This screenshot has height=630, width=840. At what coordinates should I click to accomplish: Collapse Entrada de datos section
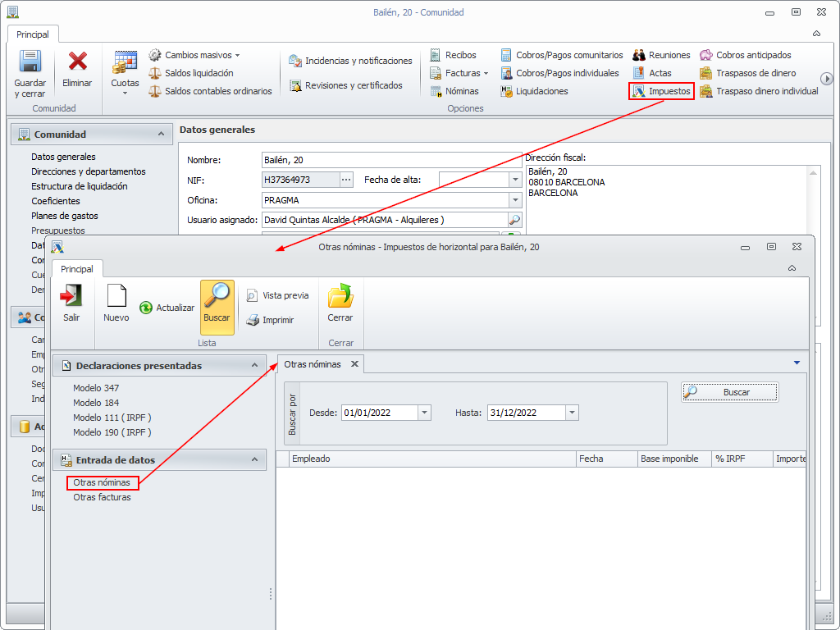tap(254, 459)
